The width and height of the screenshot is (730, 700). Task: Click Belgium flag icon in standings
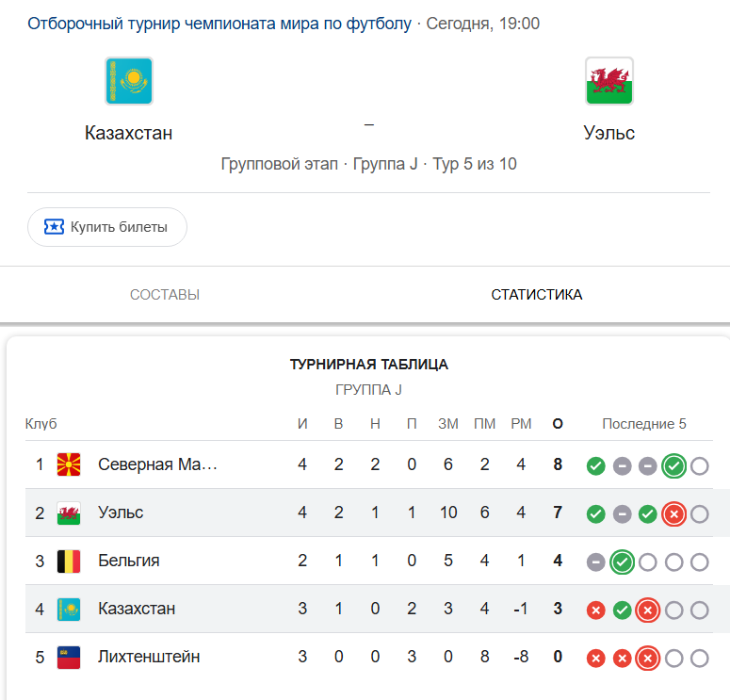(69, 561)
